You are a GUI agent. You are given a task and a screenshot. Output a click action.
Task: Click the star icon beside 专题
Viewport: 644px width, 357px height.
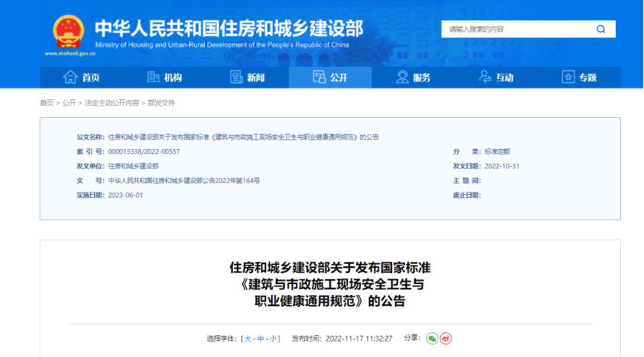[x=568, y=77]
